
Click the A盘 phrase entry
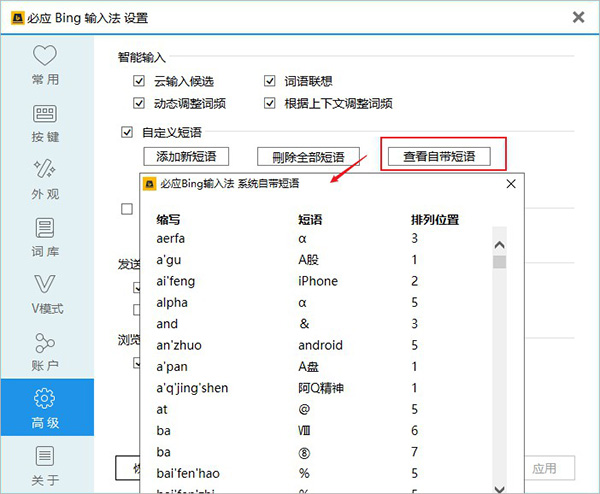[x=308, y=367]
